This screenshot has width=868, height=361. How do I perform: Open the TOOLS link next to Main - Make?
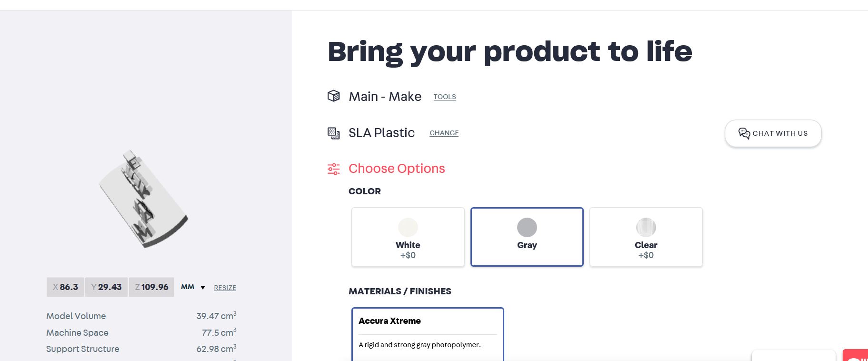click(445, 97)
